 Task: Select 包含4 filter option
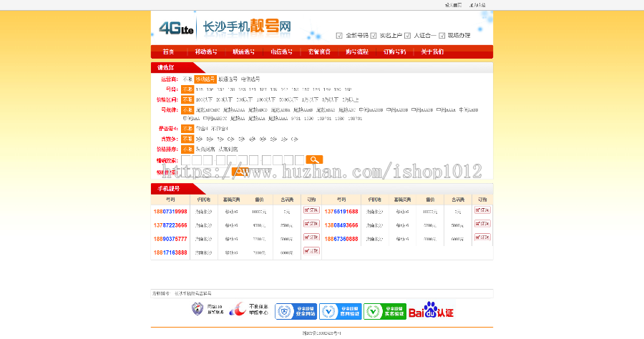point(201,129)
